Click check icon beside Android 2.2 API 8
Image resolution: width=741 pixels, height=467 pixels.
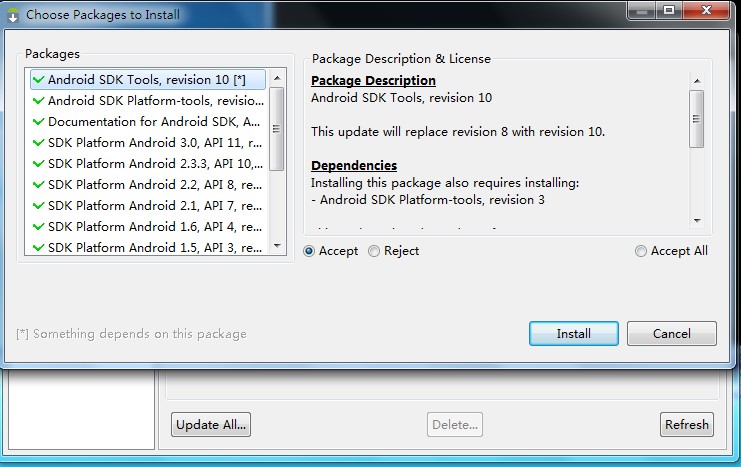(x=39, y=184)
